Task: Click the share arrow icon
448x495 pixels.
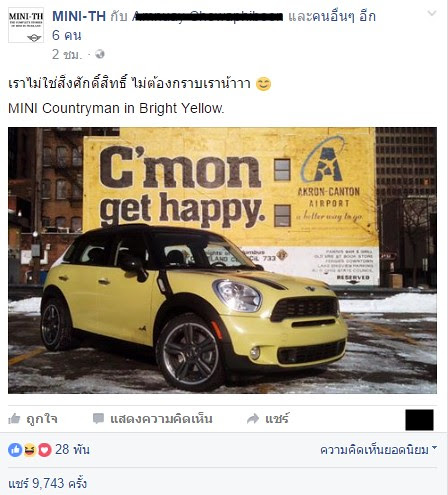Action: click(x=253, y=419)
